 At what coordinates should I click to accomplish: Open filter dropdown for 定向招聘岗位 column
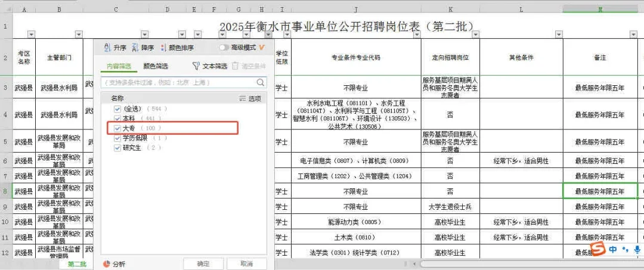(x=475, y=35)
